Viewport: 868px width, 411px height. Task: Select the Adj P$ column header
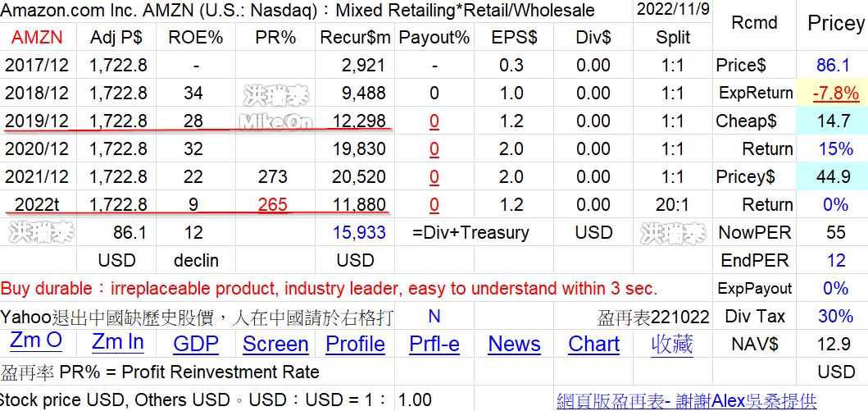[x=116, y=38]
